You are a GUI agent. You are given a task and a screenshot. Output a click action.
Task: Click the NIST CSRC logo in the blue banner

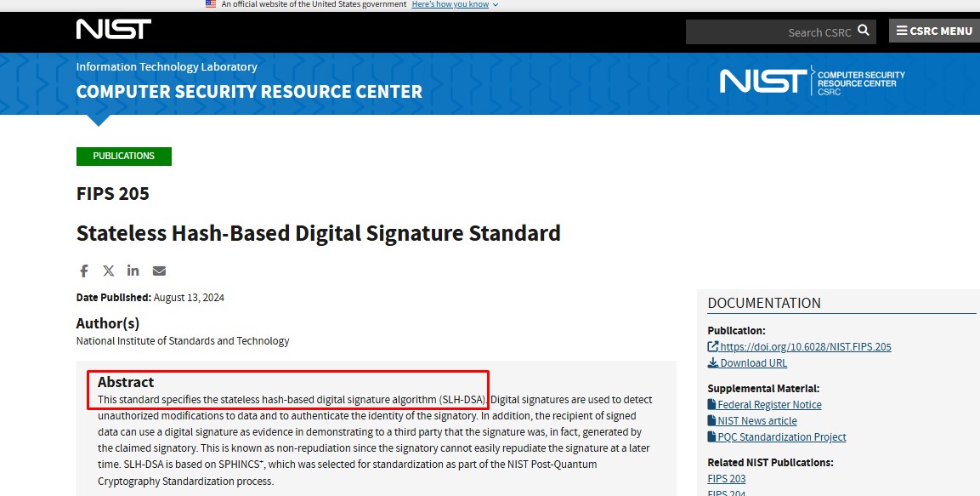812,82
